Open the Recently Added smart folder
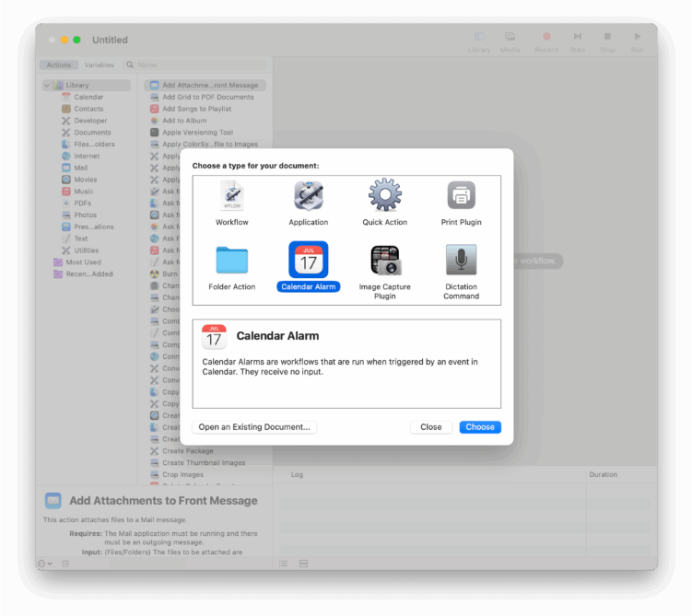This screenshot has height=616, width=692. (x=88, y=274)
